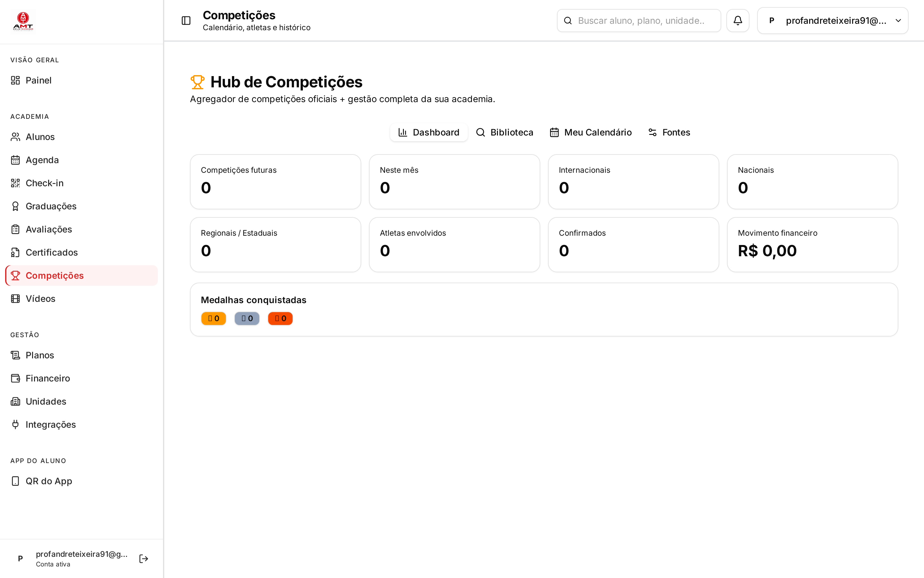Screen dimensions: 924x578
Task: Click the header avatar letter P
Action: tap(772, 21)
